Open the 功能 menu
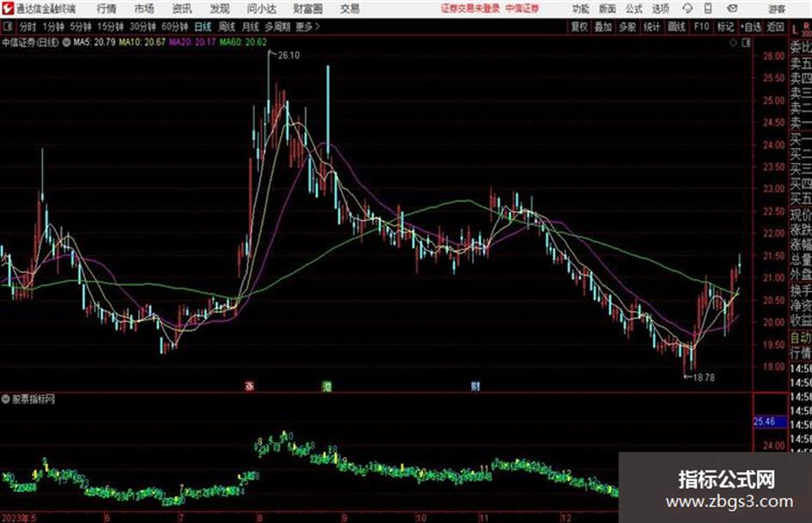Screen dimensions: 812x523 [x=581, y=9]
